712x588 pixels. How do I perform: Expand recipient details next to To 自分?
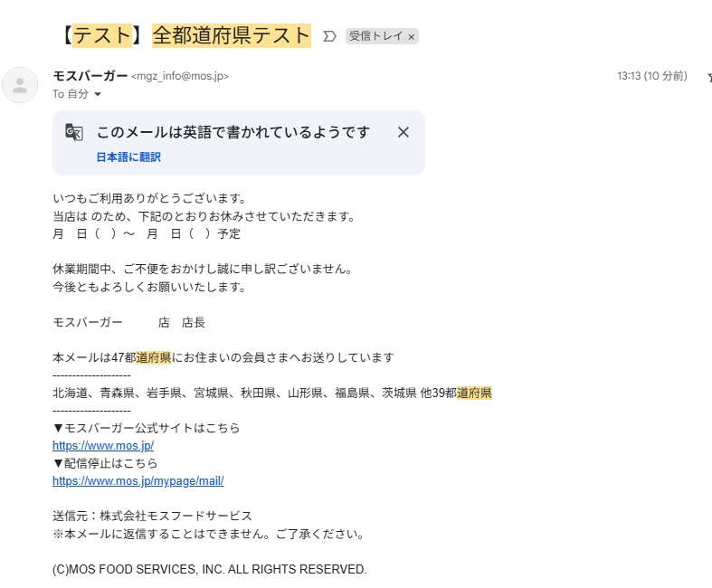tap(98, 95)
